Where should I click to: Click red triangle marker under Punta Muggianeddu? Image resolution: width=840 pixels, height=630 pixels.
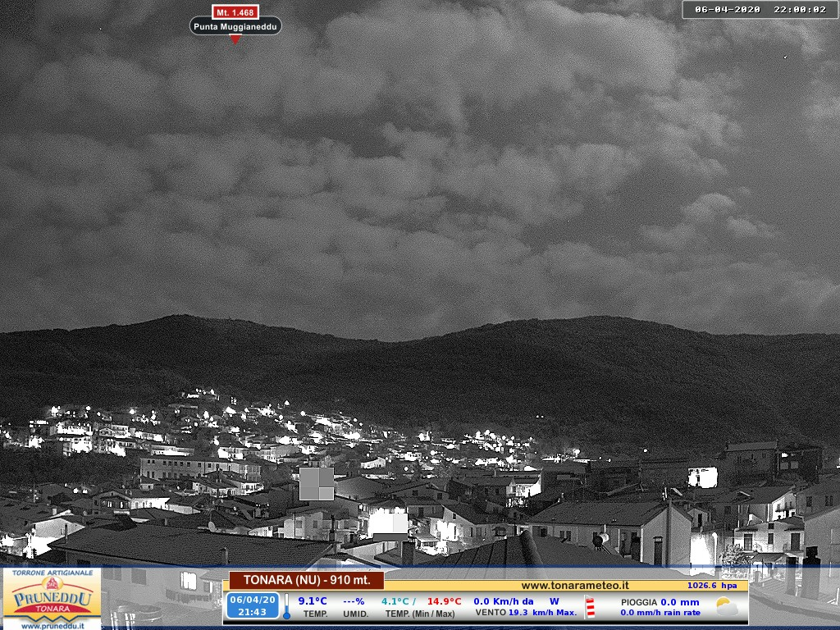[235, 39]
